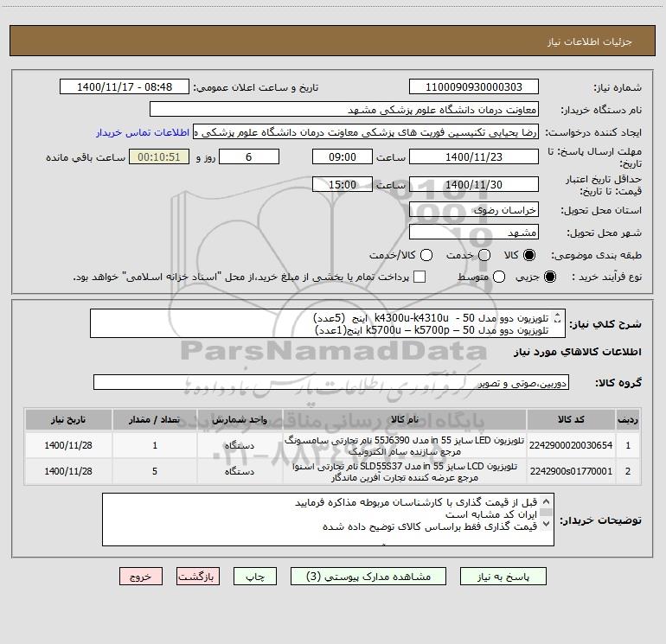
Task: Click the deadline time field 09:00
Action: [x=343, y=156]
